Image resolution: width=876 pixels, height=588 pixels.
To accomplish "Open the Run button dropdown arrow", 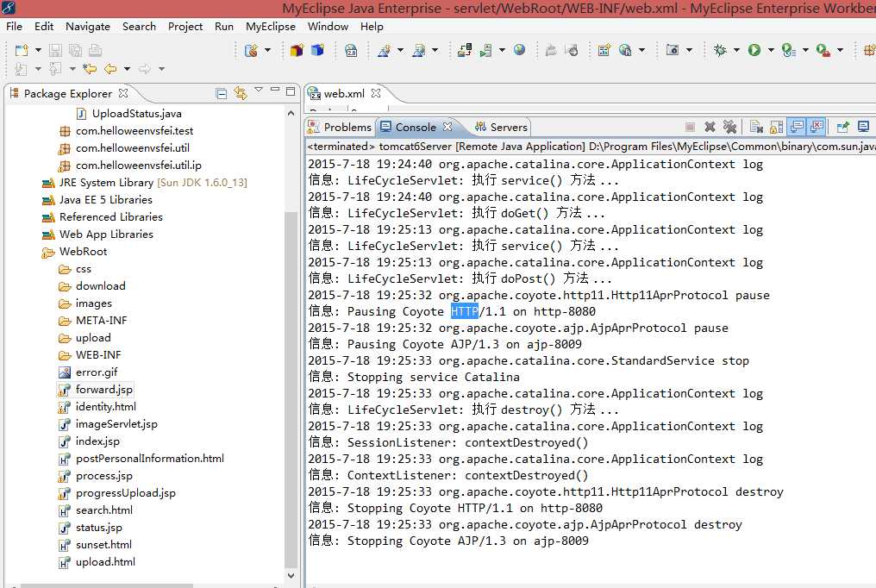I will pyautogui.click(x=771, y=50).
